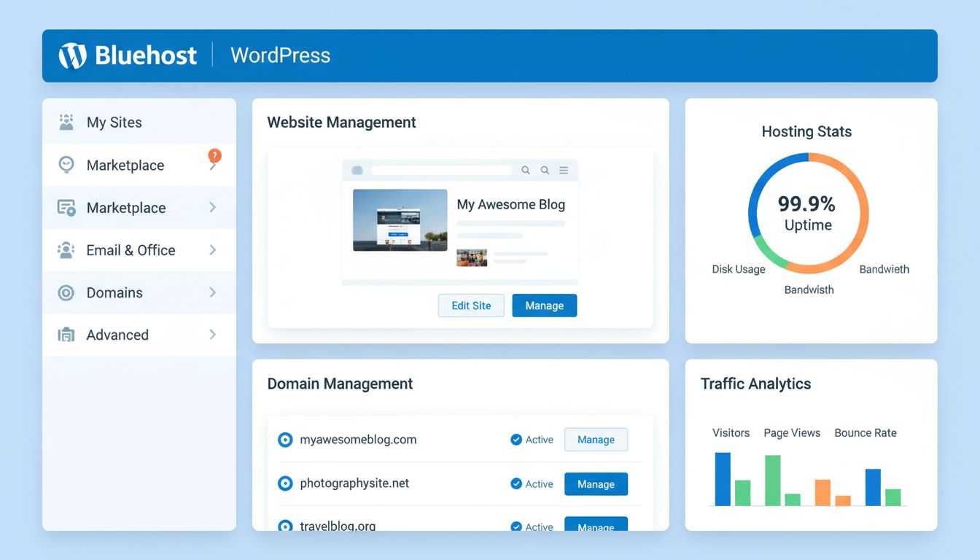The height and width of the screenshot is (560, 980).
Task: Open the Advanced menu label
Action: (117, 335)
